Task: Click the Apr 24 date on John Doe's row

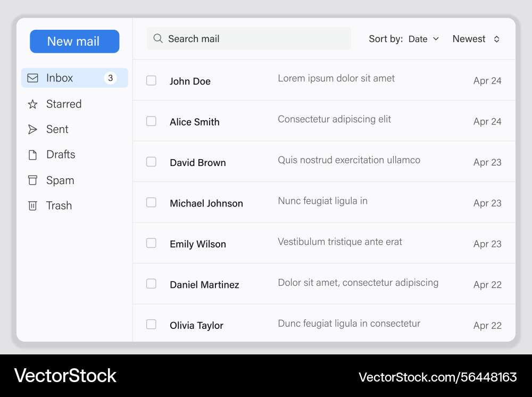Action: pyautogui.click(x=487, y=81)
